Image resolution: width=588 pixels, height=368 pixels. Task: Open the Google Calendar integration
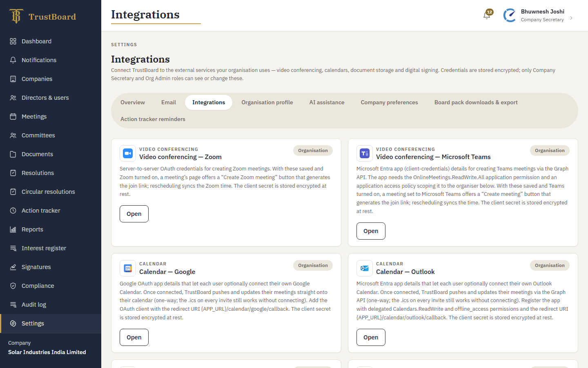[134, 337]
